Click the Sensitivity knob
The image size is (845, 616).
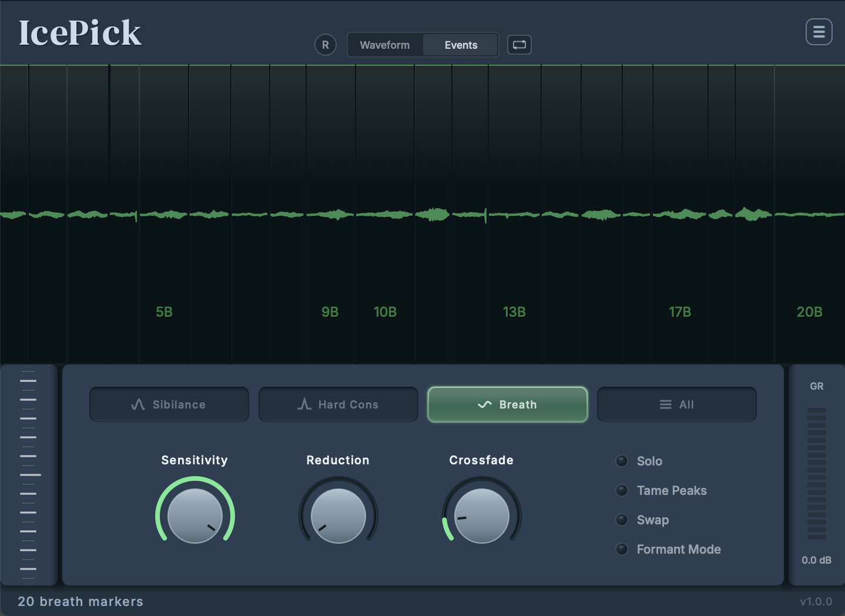coord(195,515)
